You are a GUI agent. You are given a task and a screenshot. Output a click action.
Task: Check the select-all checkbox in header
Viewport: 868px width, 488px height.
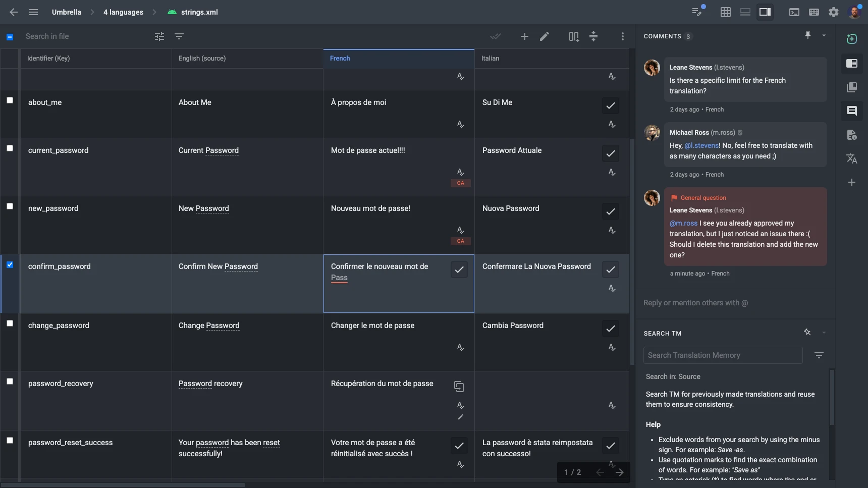[10, 36]
